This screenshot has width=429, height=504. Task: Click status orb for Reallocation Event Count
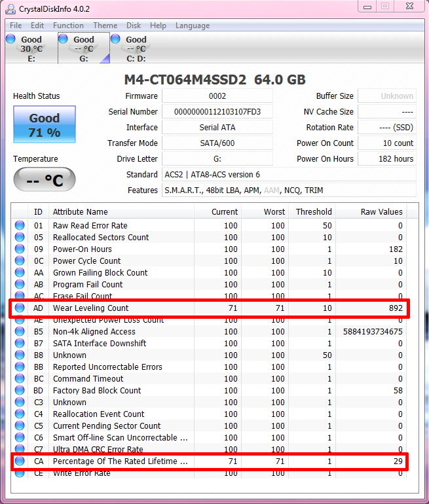pos(20,414)
